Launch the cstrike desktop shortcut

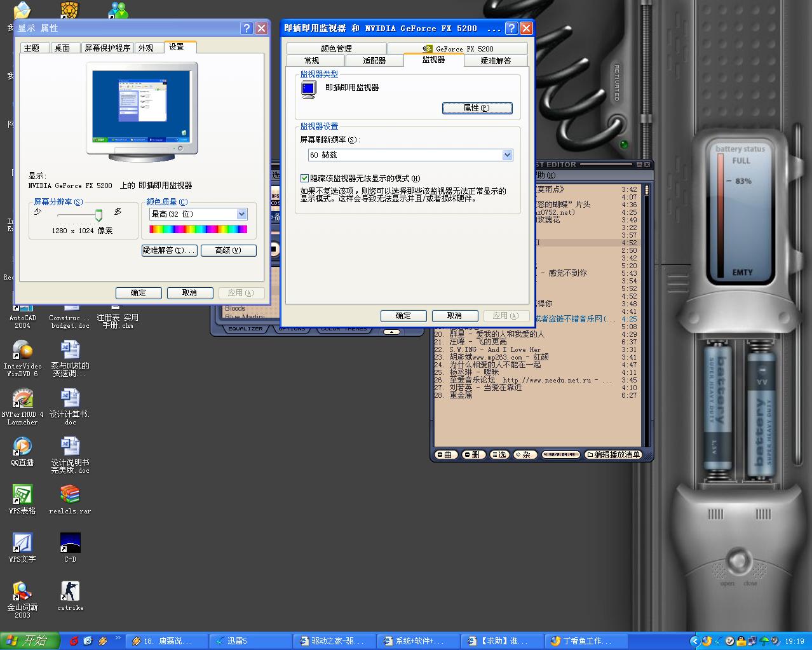pyautogui.click(x=70, y=592)
